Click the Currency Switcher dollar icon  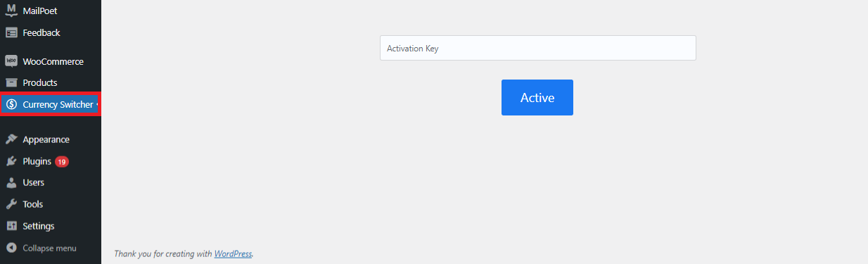(11, 104)
